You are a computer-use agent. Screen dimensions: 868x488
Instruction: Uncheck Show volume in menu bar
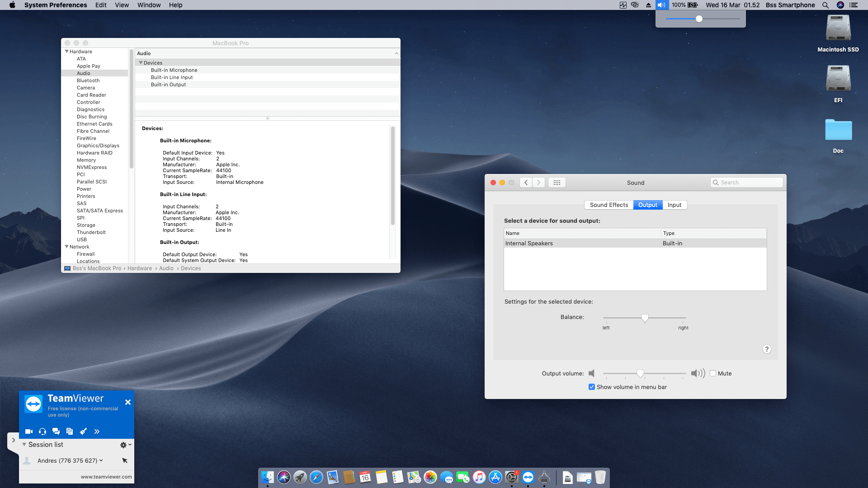tap(592, 387)
